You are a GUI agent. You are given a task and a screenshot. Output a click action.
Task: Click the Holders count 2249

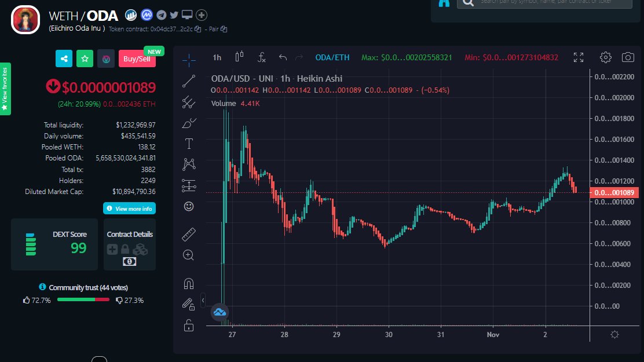148,180
